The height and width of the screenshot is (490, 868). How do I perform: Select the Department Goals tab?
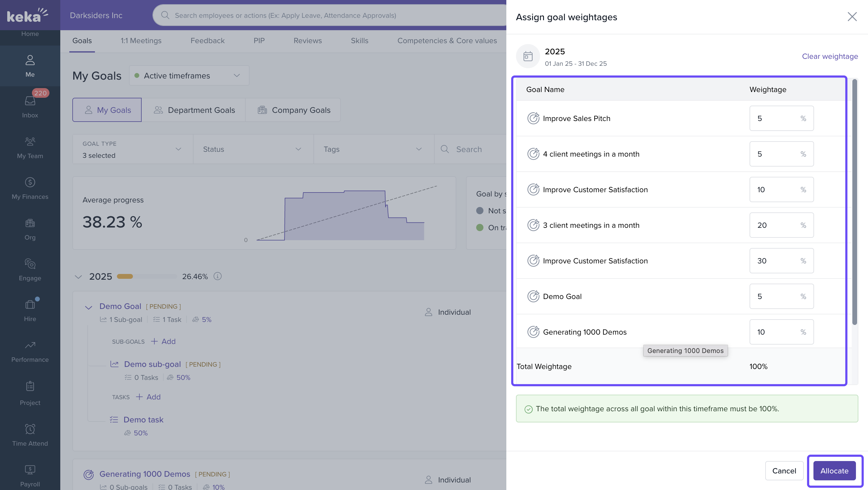click(x=194, y=110)
